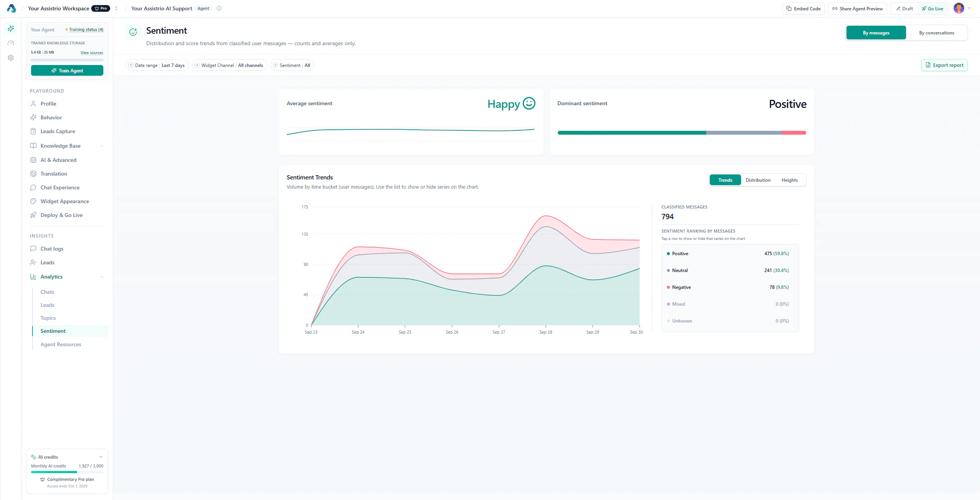Open the Widget Channel filter dropdown
The height and width of the screenshot is (500, 980).
[229, 65]
